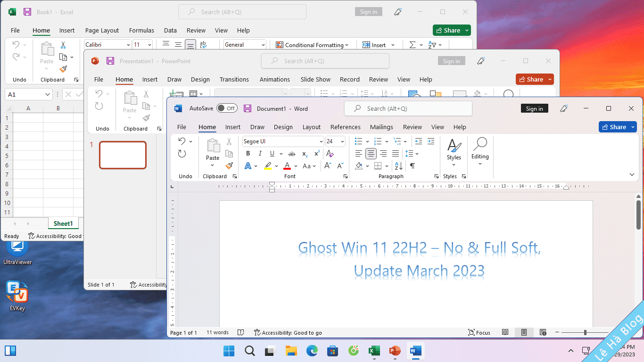Expand Editing menu in Word
The width and height of the screenshot is (644, 362).
tap(480, 151)
